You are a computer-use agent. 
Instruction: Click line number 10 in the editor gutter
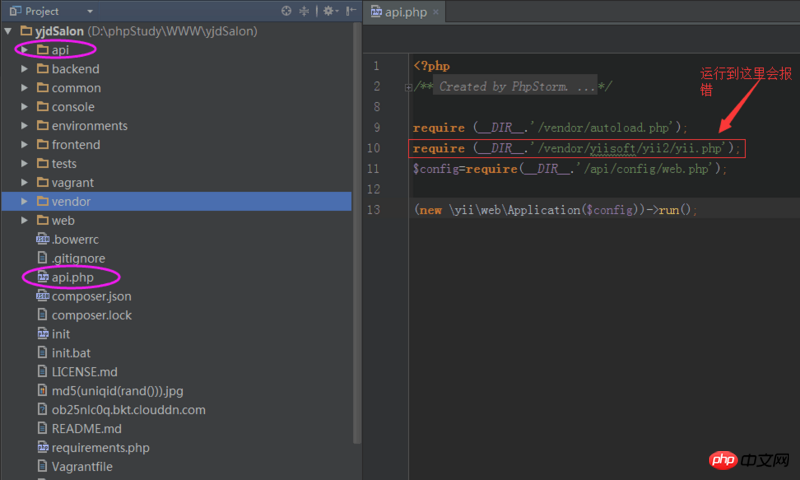click(x=375, y=148)
